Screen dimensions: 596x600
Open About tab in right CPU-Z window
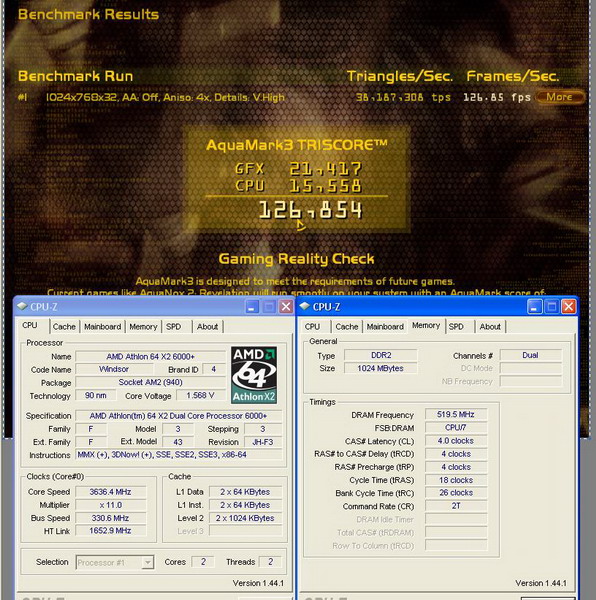[490, 327]
